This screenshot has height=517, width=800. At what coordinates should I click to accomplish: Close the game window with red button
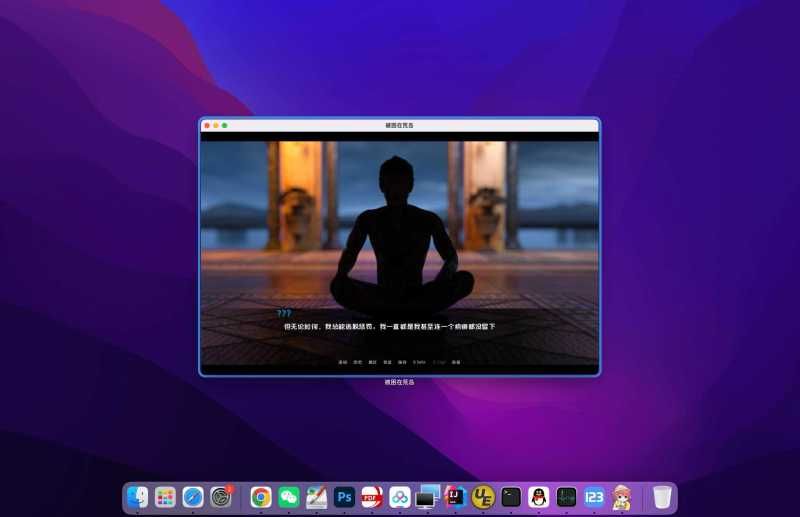(207, 126)
